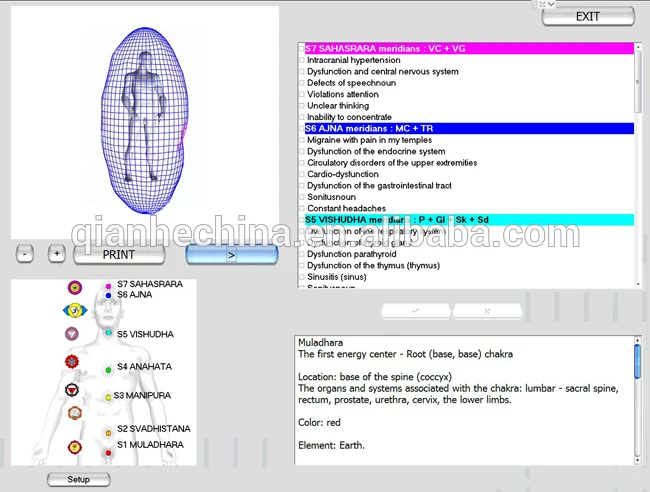Tick checkbox for Cardio-dysfunction
Viewport: 650px width, 492px height.
302,175
